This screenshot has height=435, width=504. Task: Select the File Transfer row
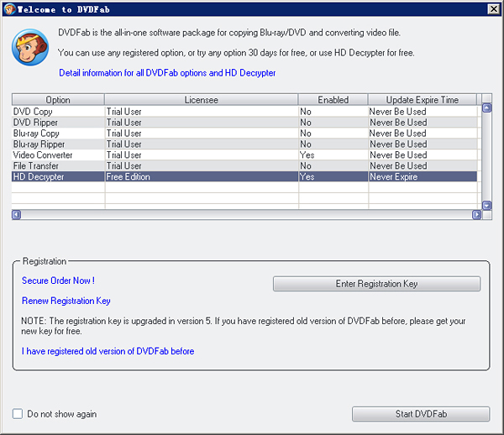(x=244, y=166)
